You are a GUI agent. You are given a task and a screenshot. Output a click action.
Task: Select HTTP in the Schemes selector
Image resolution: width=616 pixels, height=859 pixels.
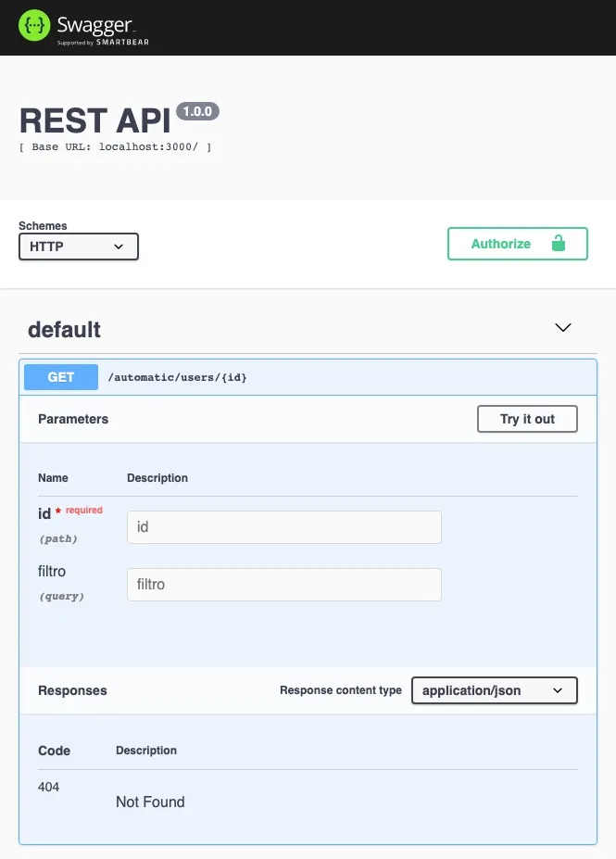78,246
